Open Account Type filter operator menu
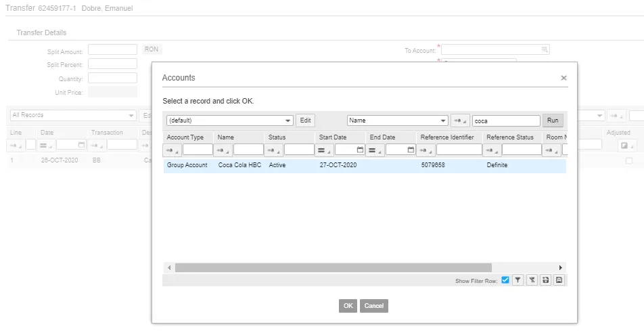This screenshot has height=333, width=644. (172, 150)
